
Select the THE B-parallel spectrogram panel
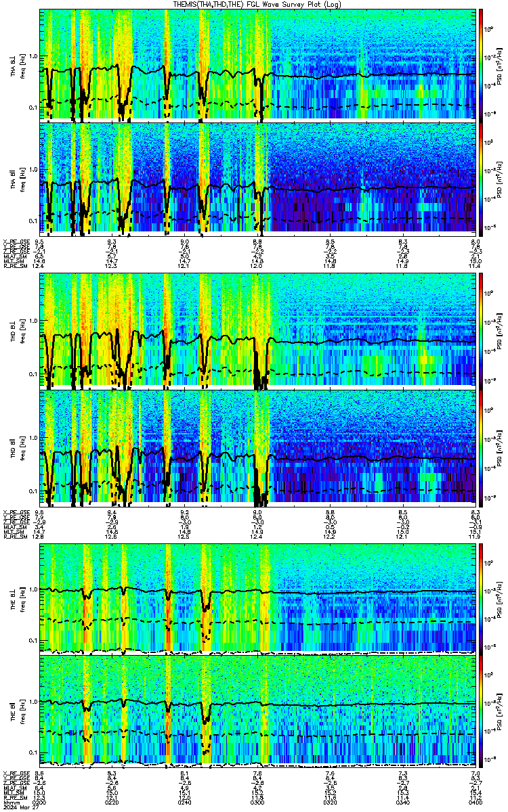pos(258,710)
